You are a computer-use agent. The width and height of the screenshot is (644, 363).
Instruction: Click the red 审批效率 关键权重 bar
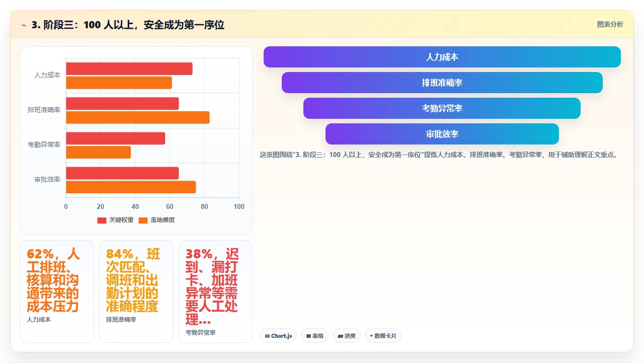[122, 173]
